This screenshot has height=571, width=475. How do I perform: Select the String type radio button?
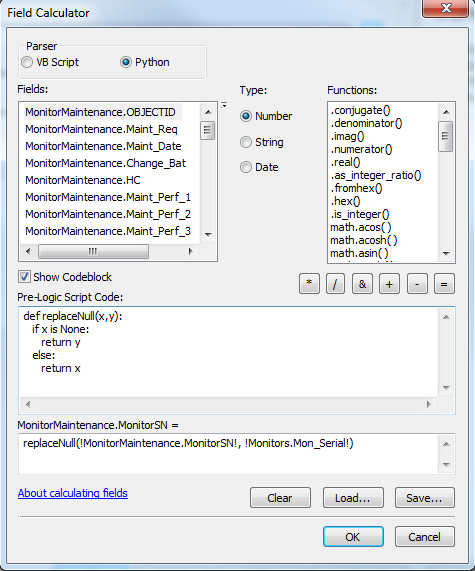tap(246, 142)
